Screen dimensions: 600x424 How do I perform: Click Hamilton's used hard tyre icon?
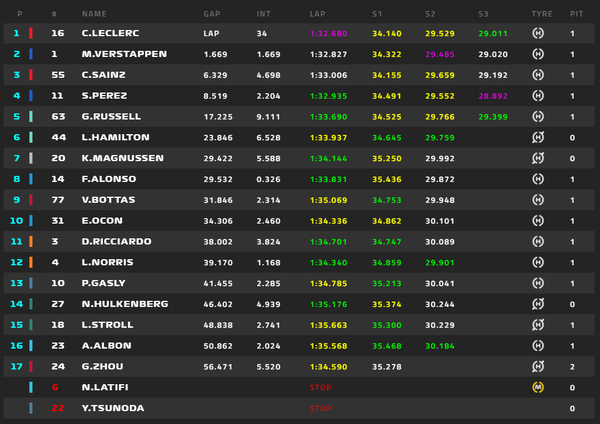[538, 137]
